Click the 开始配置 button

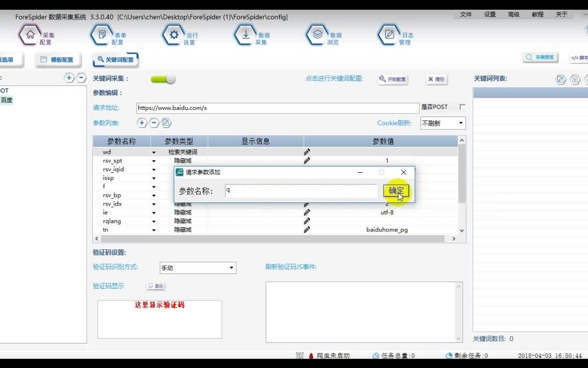[392, 79]
